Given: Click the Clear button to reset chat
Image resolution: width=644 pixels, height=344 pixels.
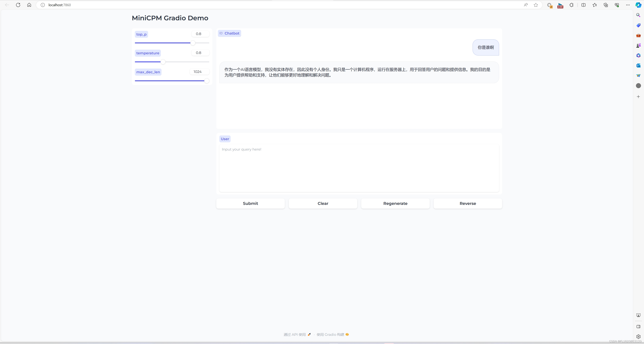Looking at the screenshot, I should [323, 203].
